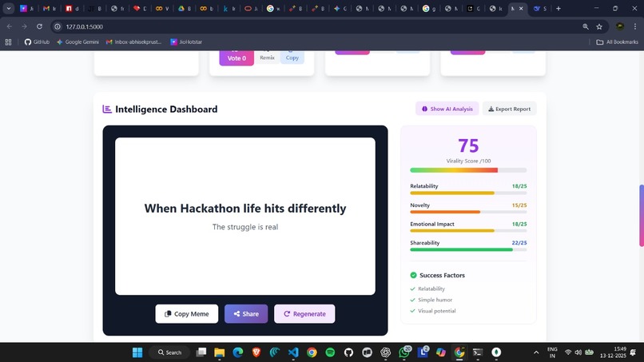Open the All Bookmarks folder

617,42
